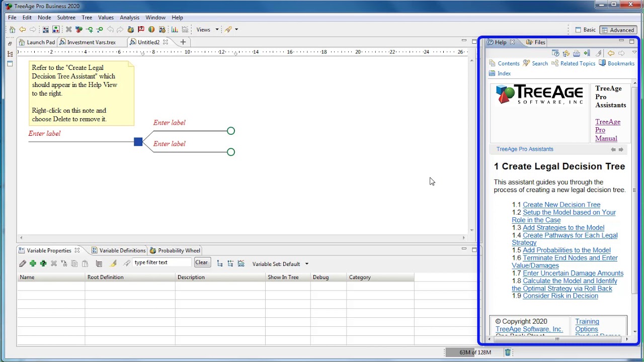Open Create New Decision Tree link
The image size is (644, 362).
pyautogui.click(x=561, y=205)
